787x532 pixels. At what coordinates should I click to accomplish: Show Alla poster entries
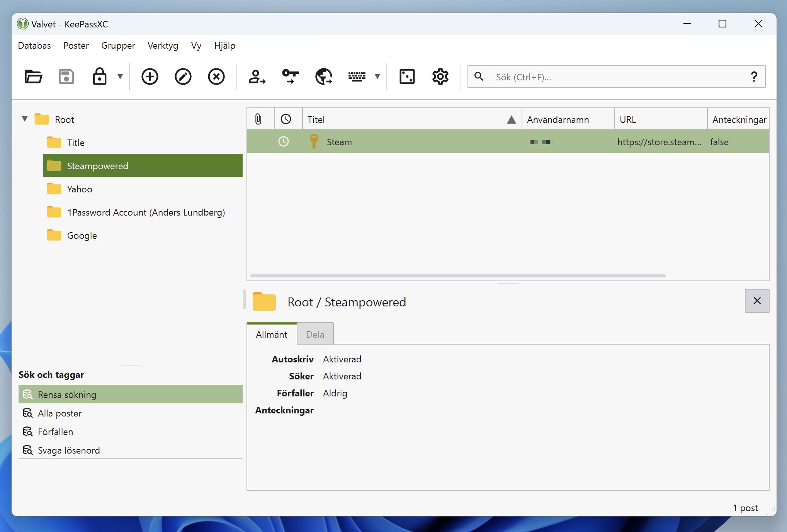coord(59,413)
